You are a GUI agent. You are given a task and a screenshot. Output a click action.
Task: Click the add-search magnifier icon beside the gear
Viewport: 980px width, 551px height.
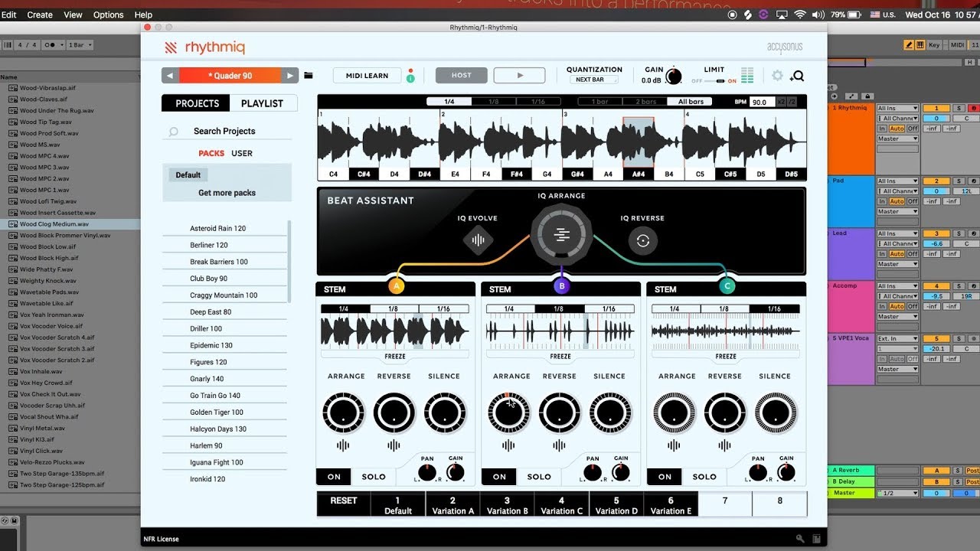[x=797, y=76]
